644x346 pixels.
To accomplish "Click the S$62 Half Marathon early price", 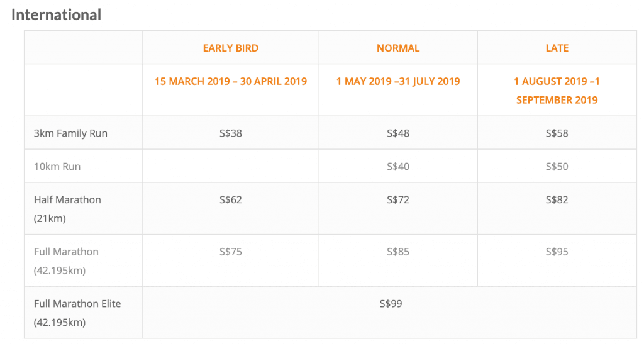I will (231, 199).
